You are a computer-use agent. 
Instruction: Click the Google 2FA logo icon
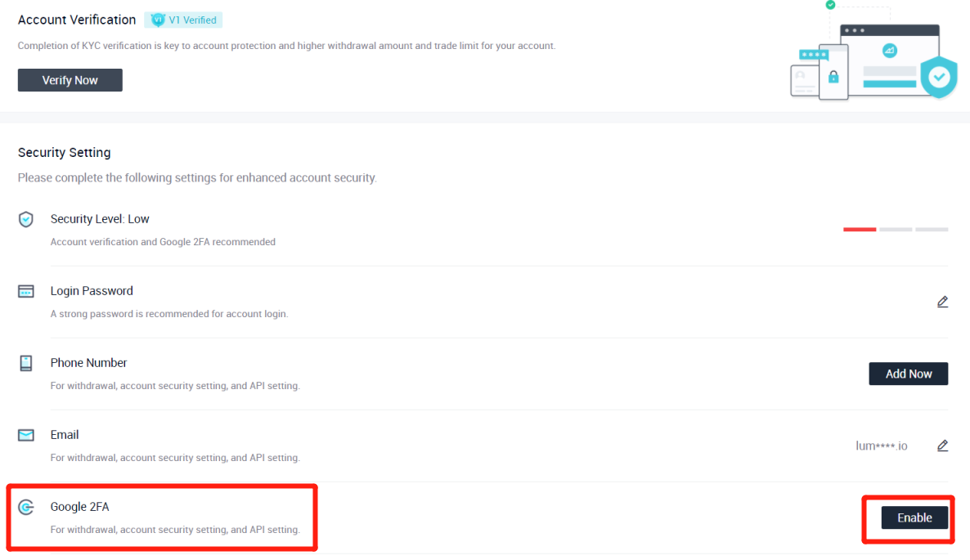click(x=26, y=508)
